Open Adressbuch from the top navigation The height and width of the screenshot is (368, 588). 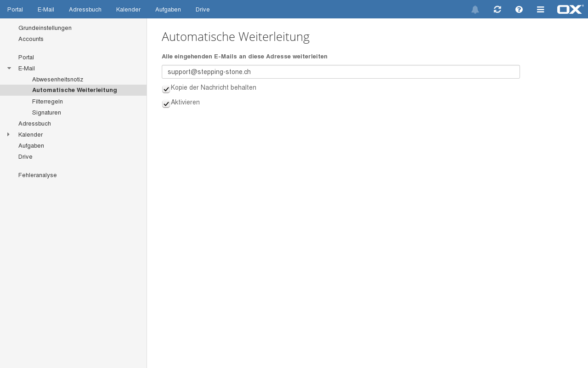pyautogui.click(x=85, y=10)
